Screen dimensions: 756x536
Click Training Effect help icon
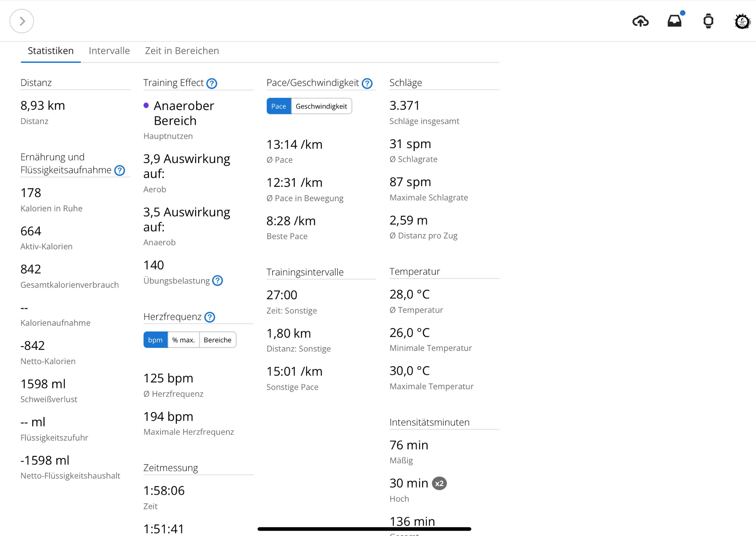click(212, 83)
